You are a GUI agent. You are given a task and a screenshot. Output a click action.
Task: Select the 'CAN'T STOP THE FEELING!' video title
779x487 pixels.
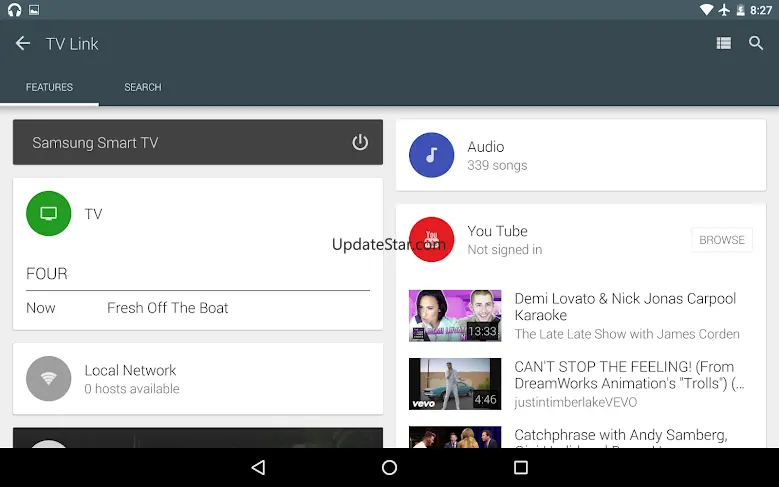(629, 375)
